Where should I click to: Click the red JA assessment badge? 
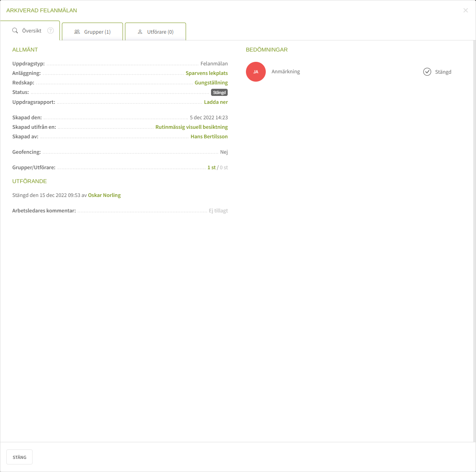(x=256, y=72)
